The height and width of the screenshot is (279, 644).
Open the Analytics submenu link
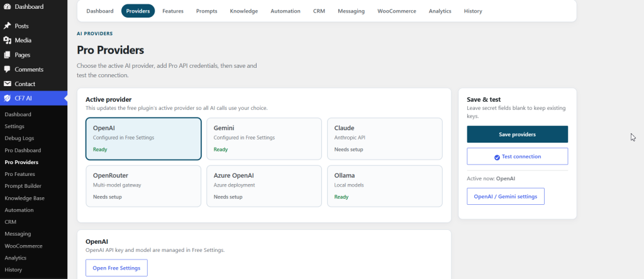15,258
